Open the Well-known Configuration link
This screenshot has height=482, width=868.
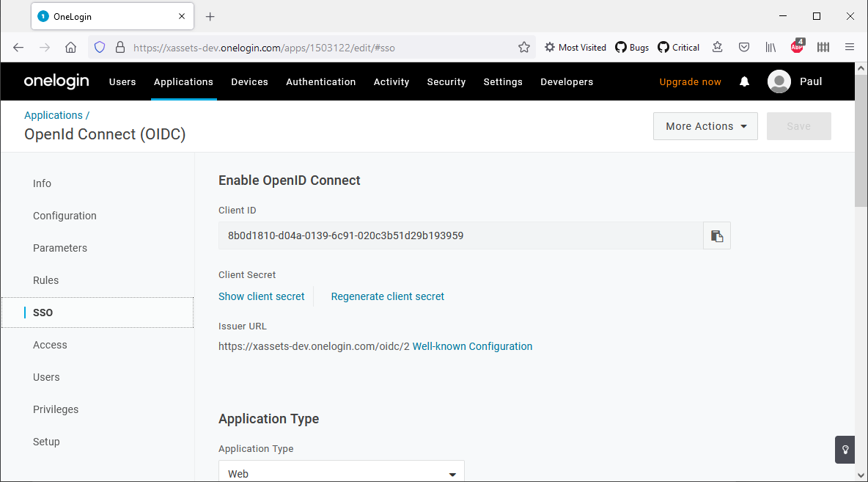coord(472,346)
